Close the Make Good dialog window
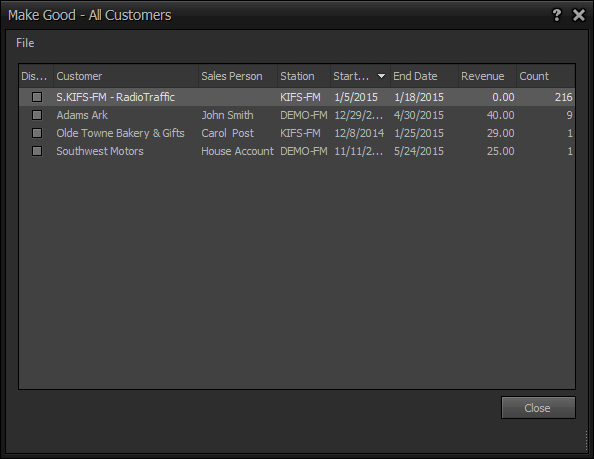This screenshot has height=459, width=594. 579,15
